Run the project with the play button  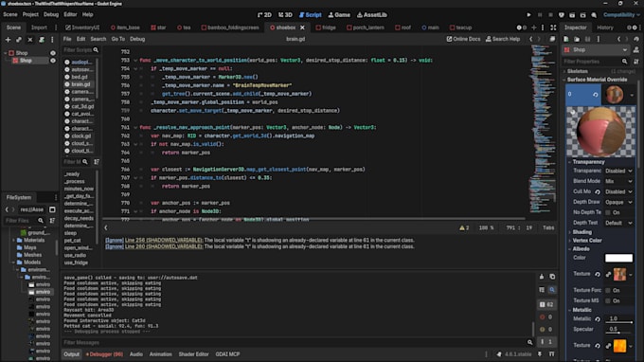point(528,15)
